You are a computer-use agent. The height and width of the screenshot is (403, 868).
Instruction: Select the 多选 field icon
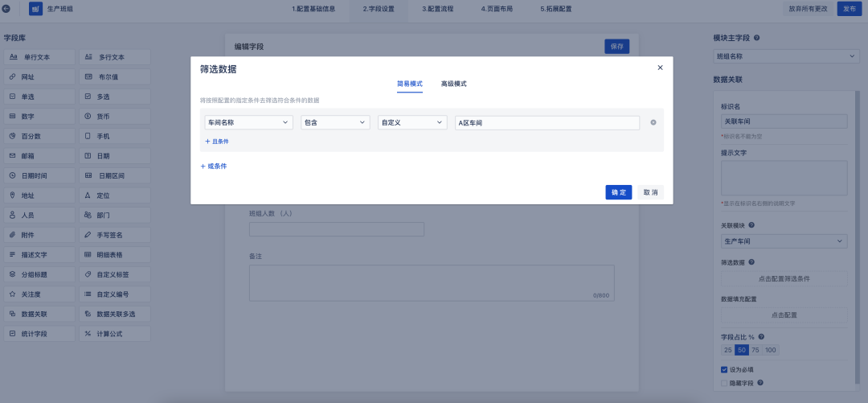click(x=88, y=97)
